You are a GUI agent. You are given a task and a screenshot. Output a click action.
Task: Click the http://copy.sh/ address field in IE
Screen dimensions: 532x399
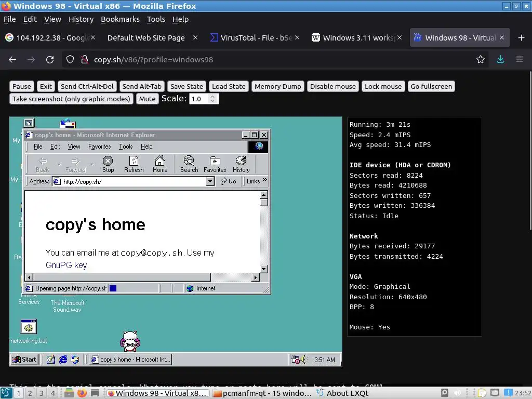click(134, 181)
